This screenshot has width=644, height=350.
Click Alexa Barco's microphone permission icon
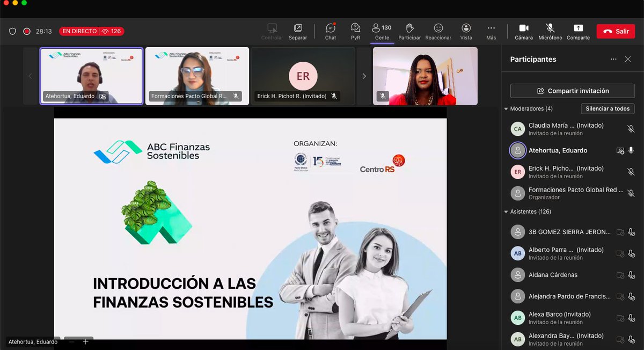(x=631, y=318)
